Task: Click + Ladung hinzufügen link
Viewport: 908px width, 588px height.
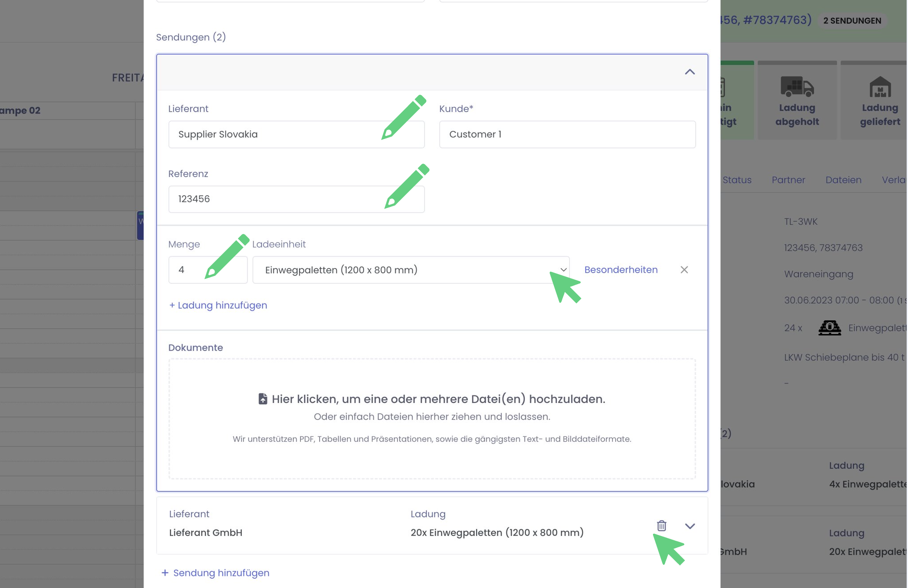Action: click(218, 305)
